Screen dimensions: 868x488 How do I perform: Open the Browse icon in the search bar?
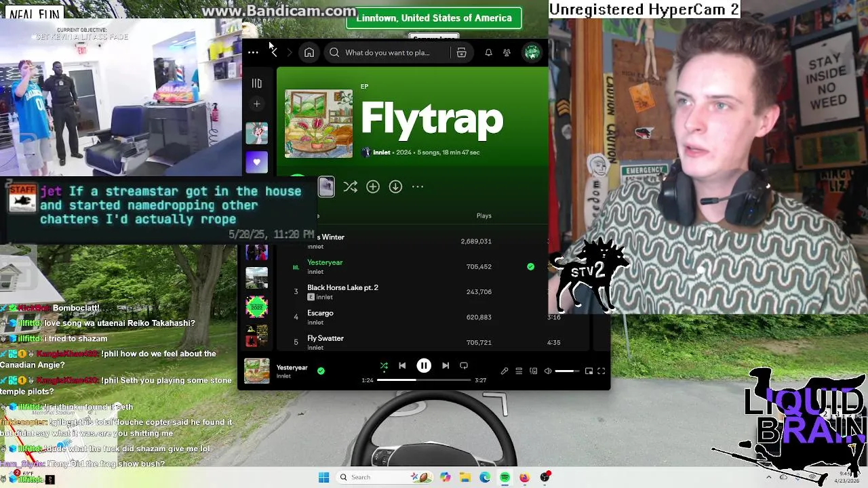(461, 52)
